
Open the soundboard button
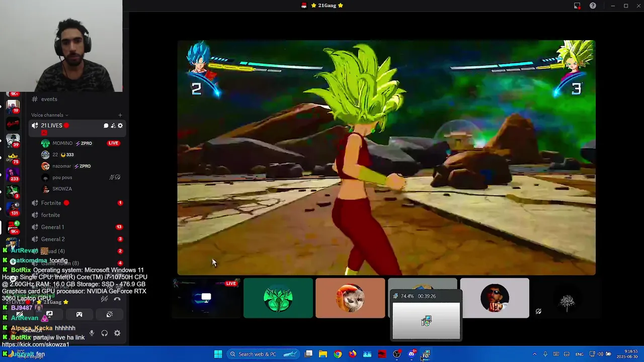click(109, 314)
